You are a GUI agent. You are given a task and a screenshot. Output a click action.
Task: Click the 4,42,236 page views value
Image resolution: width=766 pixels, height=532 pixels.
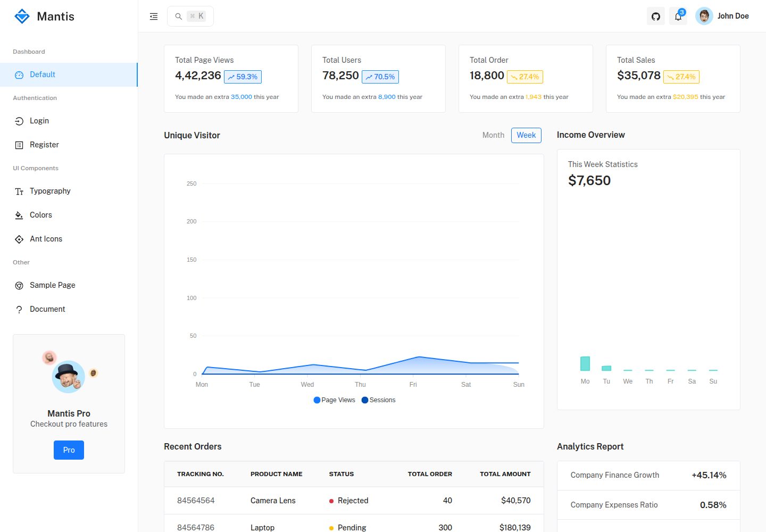click(x=198, y=76)
